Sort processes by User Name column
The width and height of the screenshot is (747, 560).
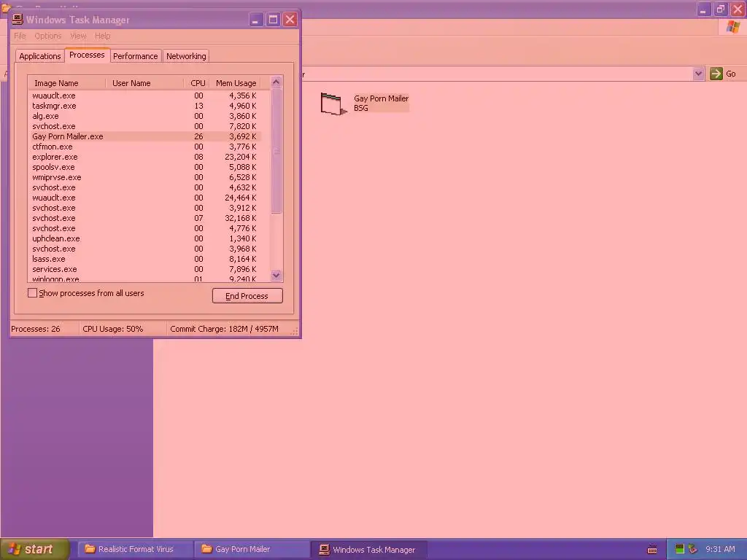click(x=144, y=83)
